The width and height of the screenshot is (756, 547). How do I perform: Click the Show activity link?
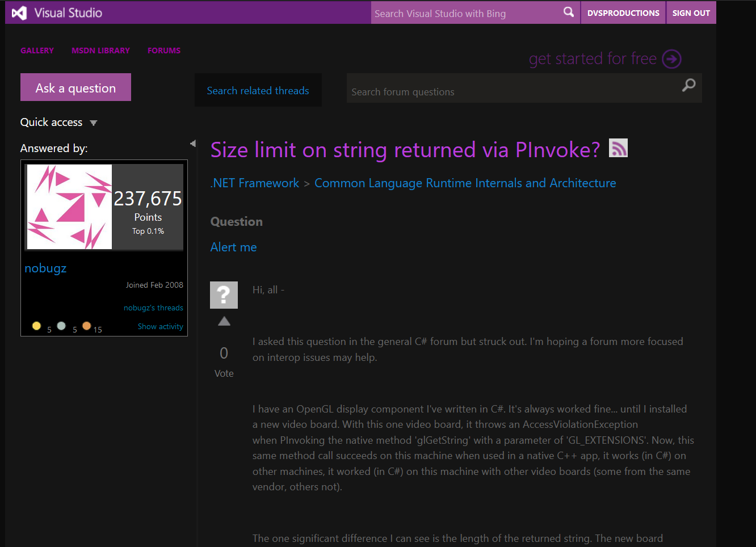tap(161, 326)
